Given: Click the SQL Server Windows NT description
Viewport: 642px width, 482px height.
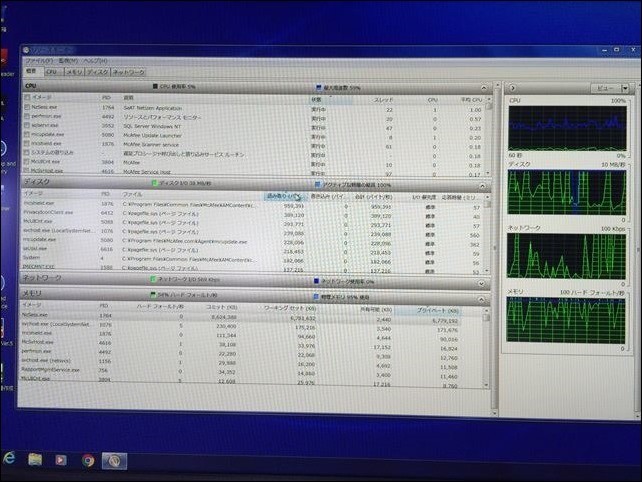Looking at the screenshot, I should 152,127.
